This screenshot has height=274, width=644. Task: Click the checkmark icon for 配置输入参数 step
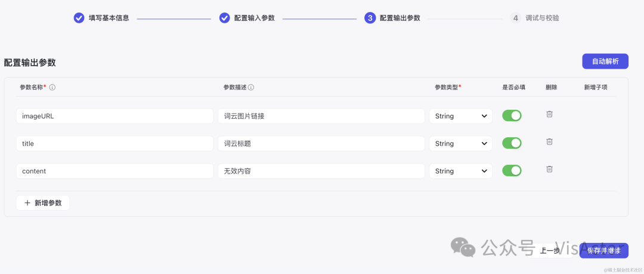coord(224,18)
